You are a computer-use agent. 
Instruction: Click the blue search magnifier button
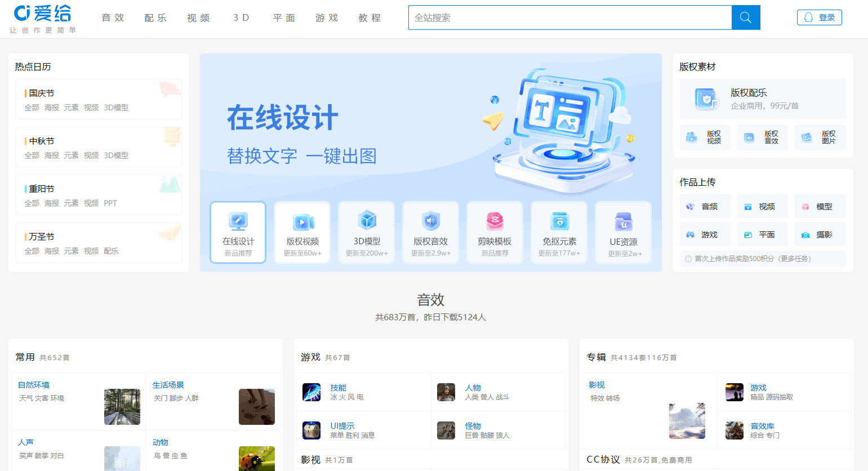pos(745,17)
